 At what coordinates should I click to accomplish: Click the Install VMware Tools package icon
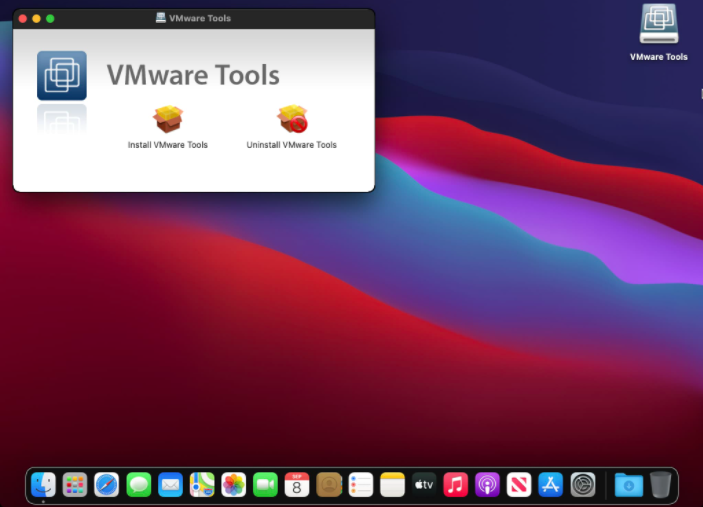(x=168, y=119)
